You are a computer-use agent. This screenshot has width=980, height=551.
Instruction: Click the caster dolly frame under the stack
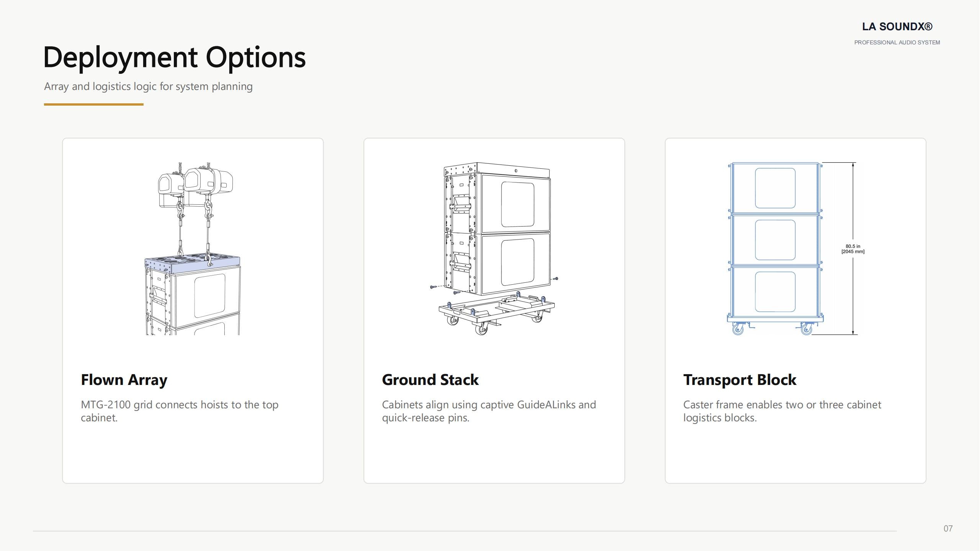pos(497,312)
